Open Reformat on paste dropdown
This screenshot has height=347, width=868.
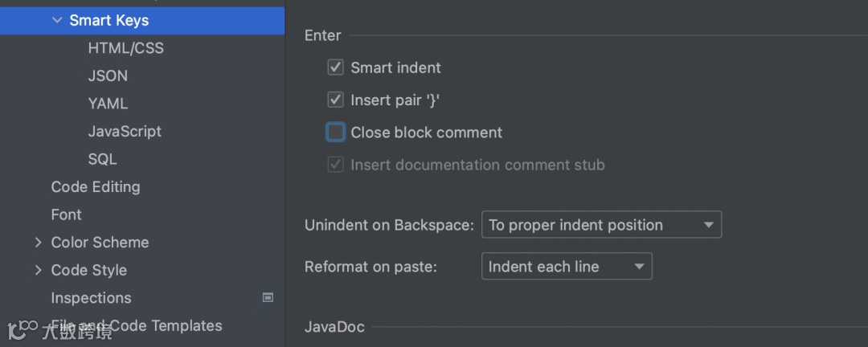[x=567, y=267]
